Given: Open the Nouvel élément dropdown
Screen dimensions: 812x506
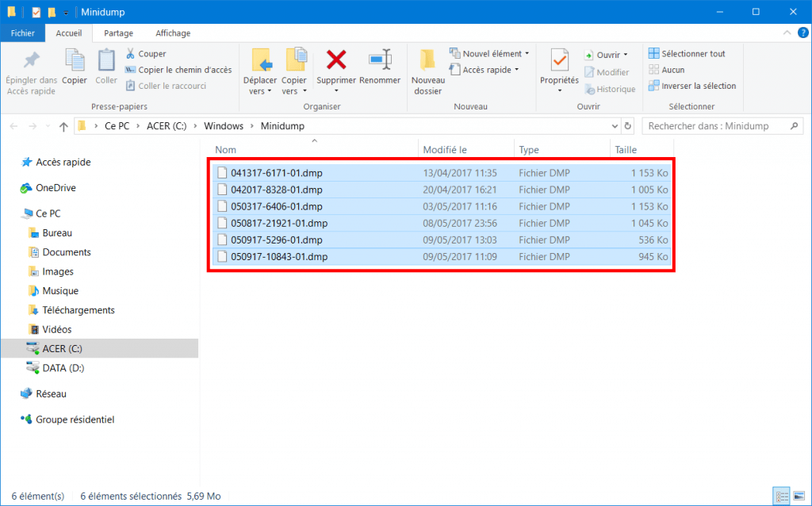Looking at the screenshot, I should (x=489, y=54).
